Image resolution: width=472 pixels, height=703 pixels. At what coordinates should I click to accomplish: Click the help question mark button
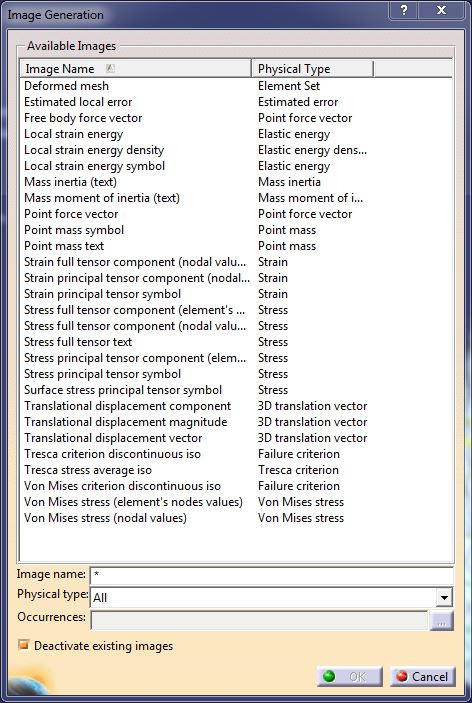click(405, 10)
